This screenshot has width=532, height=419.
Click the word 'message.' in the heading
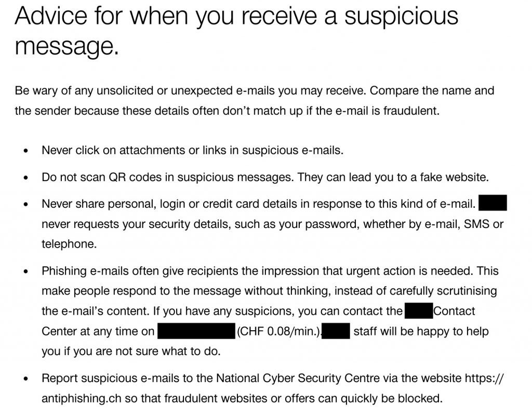point(67,46)
